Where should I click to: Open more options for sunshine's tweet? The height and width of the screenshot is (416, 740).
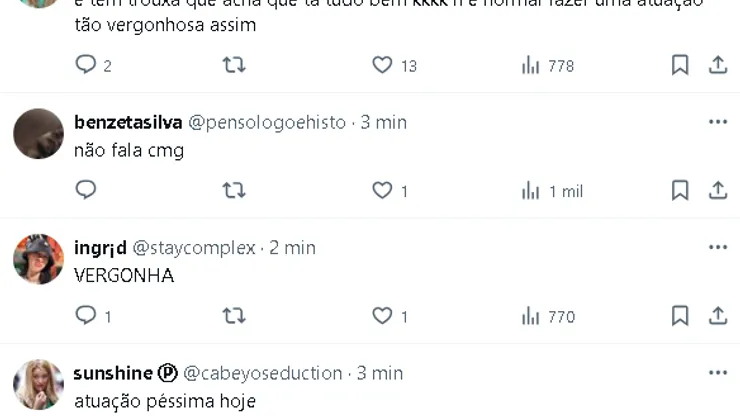(718, 373)
